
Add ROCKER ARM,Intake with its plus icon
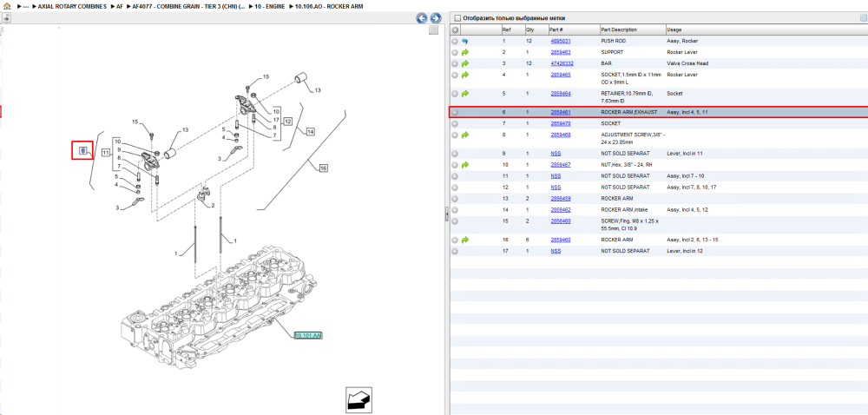coord(455,209)
